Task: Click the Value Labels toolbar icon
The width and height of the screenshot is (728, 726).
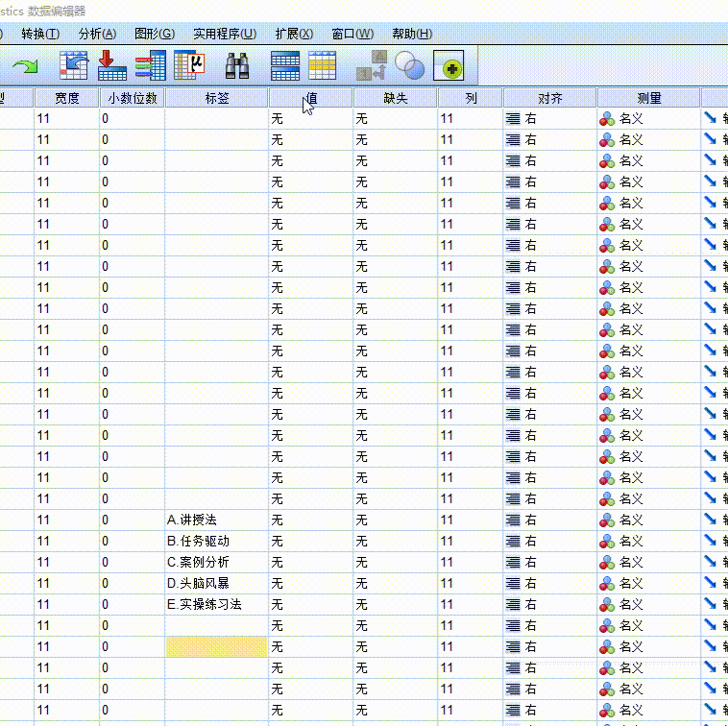Action: [371, 65]
